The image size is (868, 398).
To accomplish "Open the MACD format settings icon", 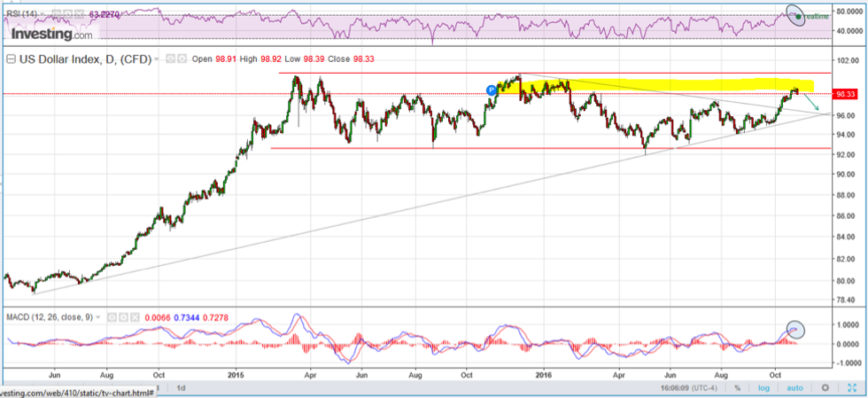I will [x=124, y=316].
